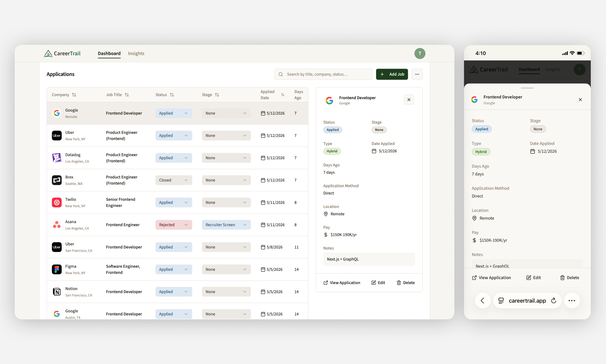The height and width of the screenshot is (364, 606).
Task: Click Edit in the mobile sheet
Action: [533, 278]
